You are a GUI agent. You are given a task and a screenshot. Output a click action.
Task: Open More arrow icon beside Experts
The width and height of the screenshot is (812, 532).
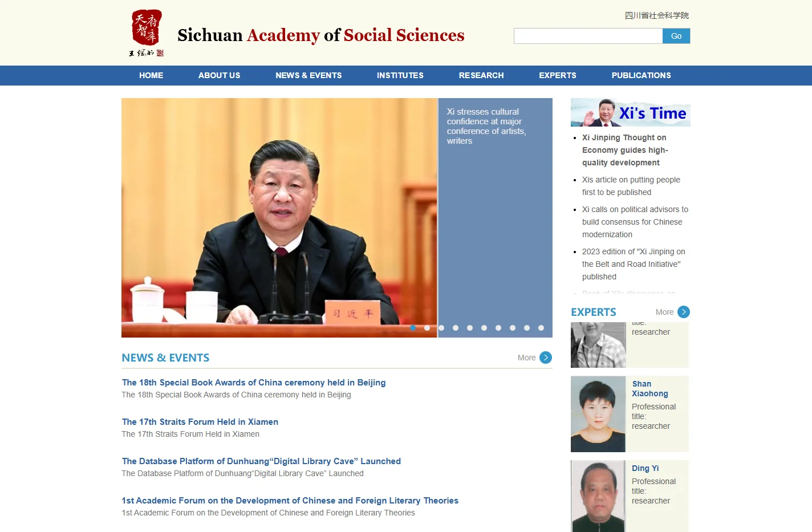[x=684, y=312]
